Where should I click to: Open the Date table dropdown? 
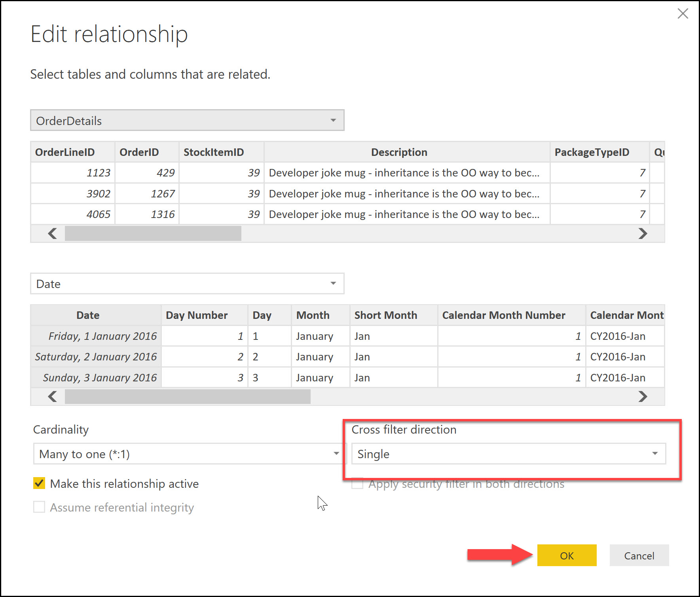(187, 284)
